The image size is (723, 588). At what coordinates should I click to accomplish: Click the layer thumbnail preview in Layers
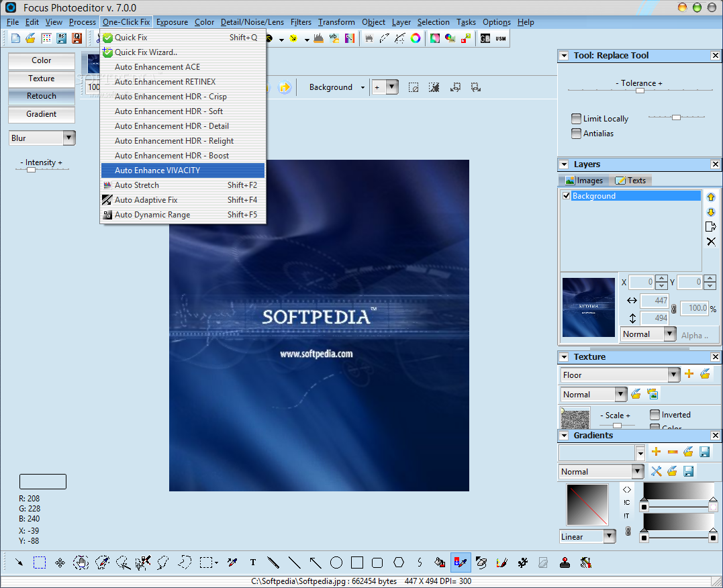tap(588, 307)
